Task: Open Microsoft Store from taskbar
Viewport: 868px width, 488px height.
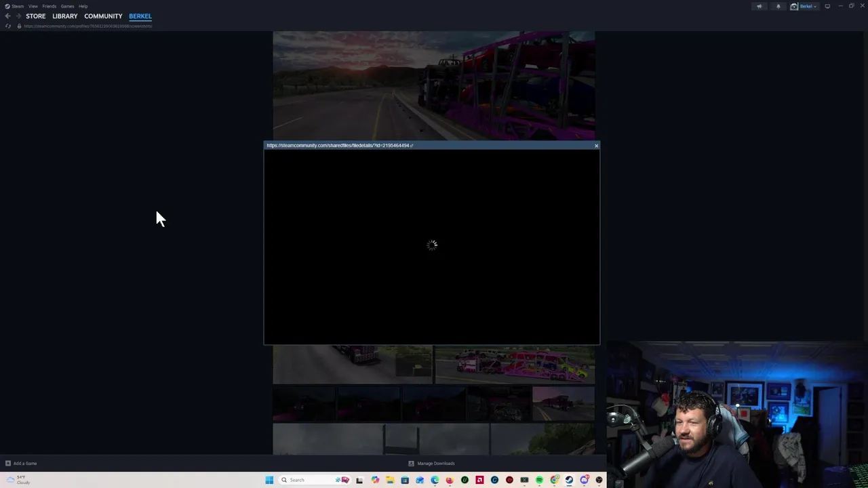Action: (405, 480)
